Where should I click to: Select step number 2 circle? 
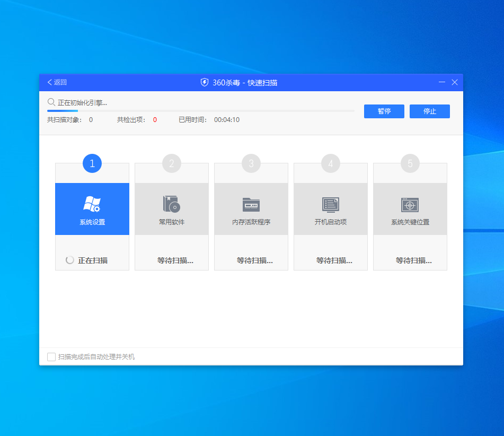172,163
